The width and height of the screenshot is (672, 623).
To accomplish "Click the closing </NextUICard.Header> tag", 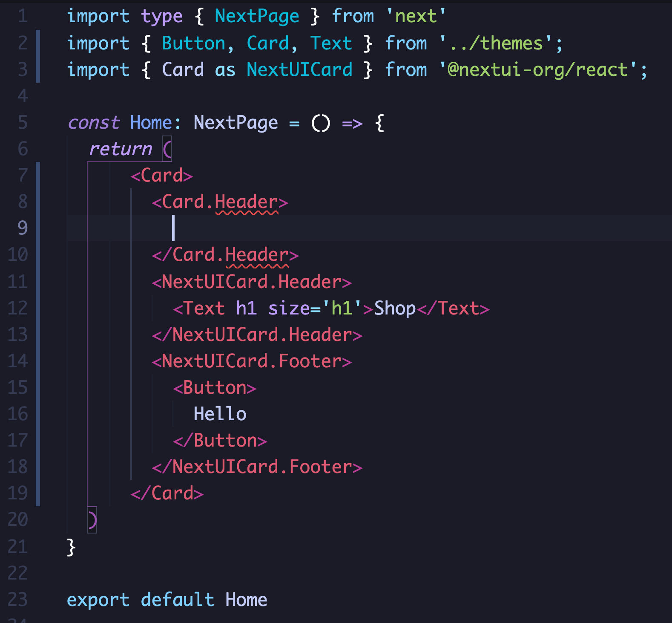I will tap(257, 335).
